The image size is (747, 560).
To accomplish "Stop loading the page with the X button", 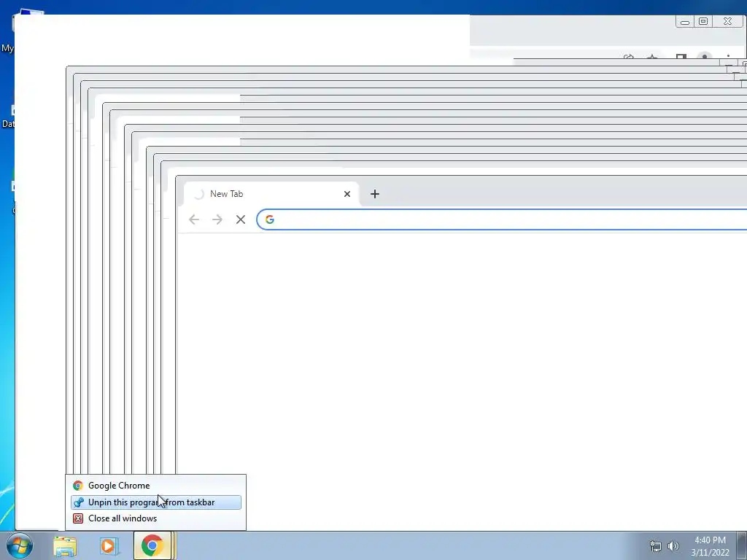I will [x=241, y=219].
